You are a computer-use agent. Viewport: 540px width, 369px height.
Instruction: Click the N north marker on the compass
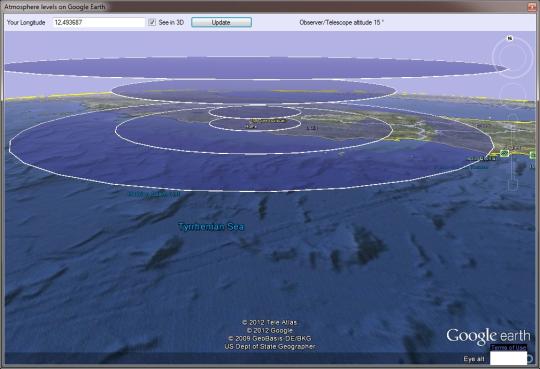click(x=510, y=39)
